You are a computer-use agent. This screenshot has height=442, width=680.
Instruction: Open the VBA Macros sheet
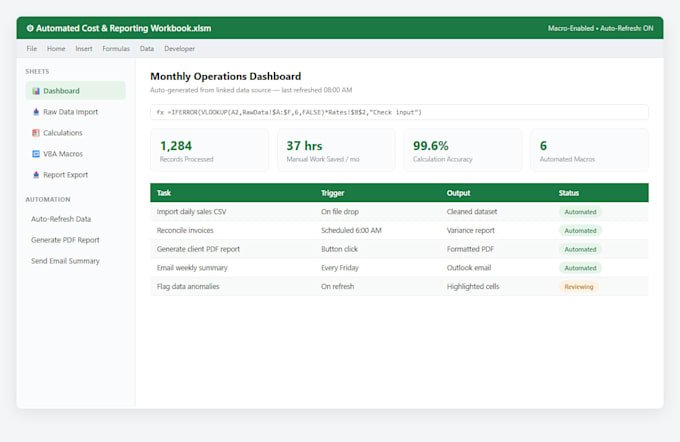tap(75, 154)
